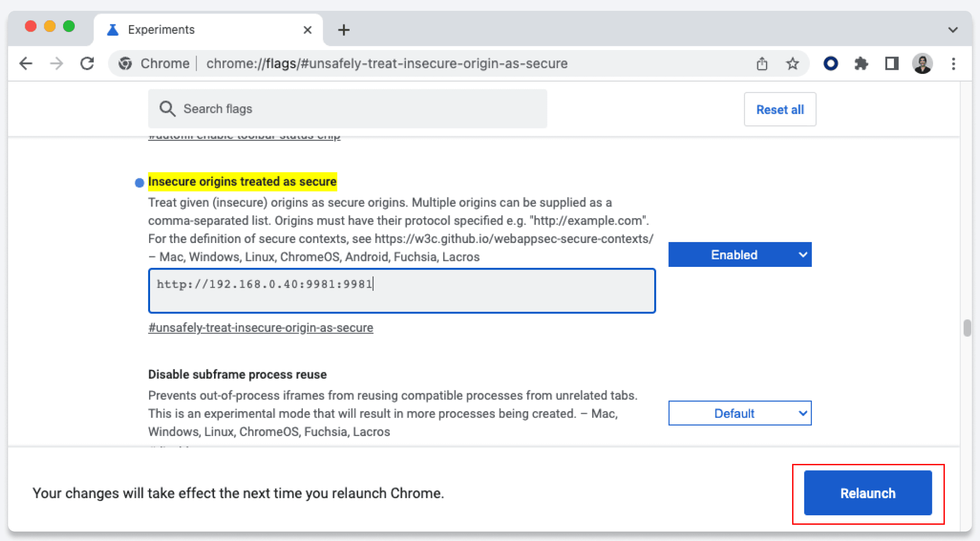Open the Default dropdown for subframe process reuse

[x=739, y=413]
